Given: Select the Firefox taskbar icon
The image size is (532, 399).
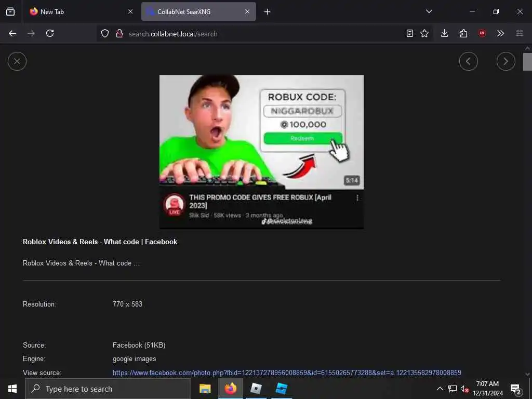Looking at the screenshot, I should 230,389.
